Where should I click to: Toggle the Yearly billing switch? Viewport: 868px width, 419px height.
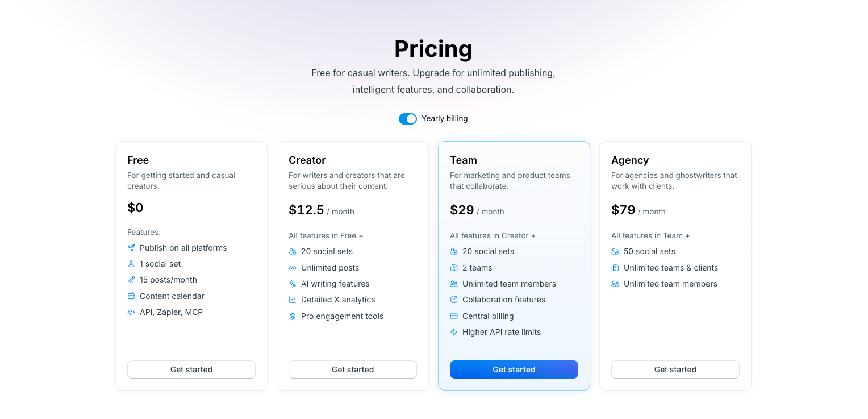(x=407, y=118)
